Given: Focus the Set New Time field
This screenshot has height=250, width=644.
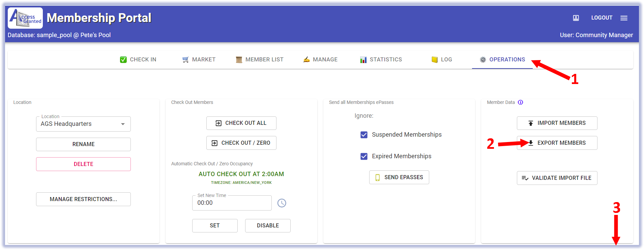Looking at the screenshot, I should click(x=232, y=203).
